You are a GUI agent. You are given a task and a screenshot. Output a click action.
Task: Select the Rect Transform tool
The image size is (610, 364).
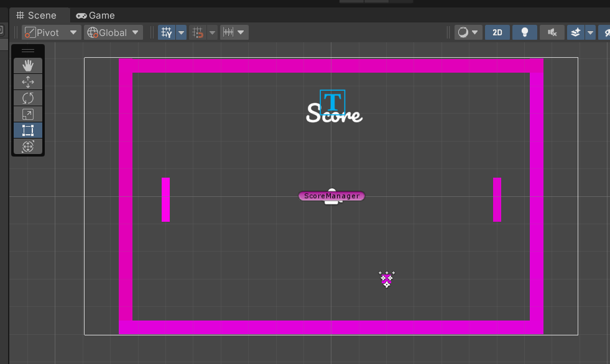(27, 130)
